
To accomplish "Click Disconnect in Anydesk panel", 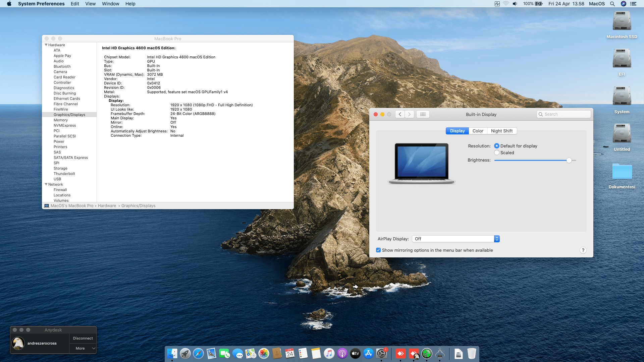I will click(x=83, y=338).
